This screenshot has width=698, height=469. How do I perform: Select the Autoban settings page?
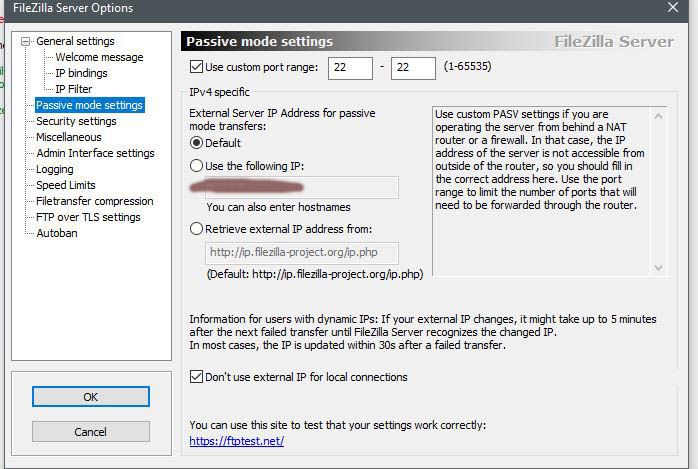[x=57, y=234]
